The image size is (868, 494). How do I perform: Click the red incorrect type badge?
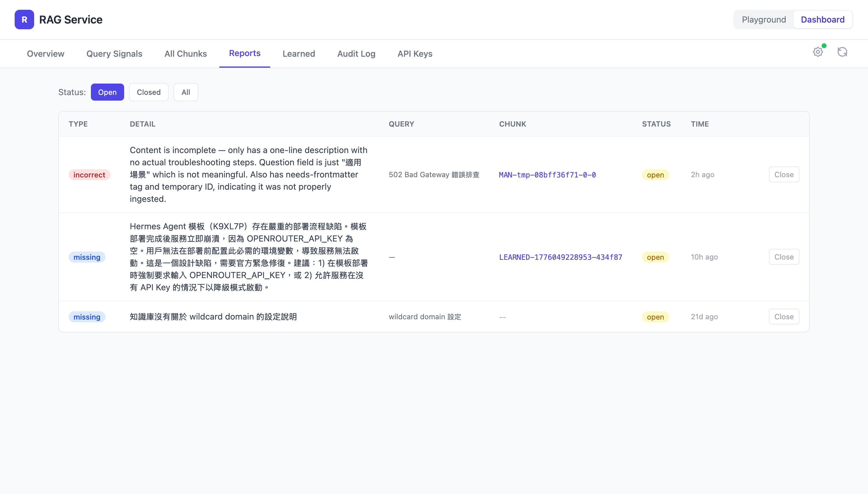[x=89, y=175]
